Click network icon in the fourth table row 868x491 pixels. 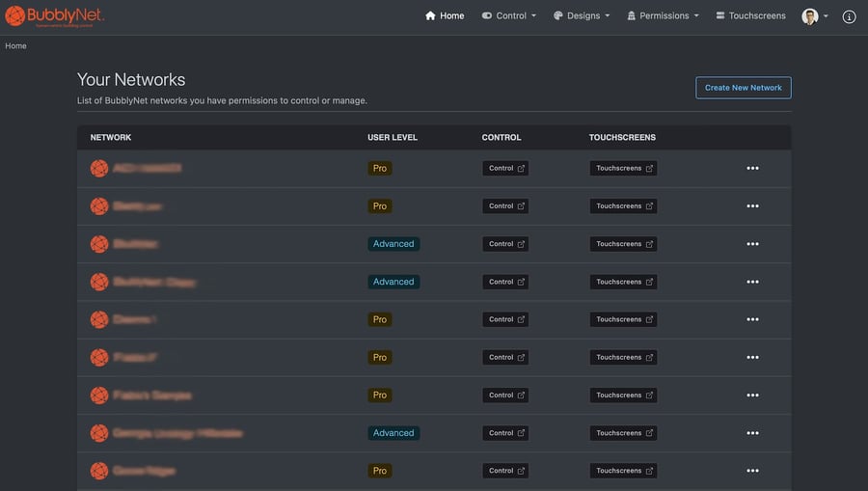point(99,282)
